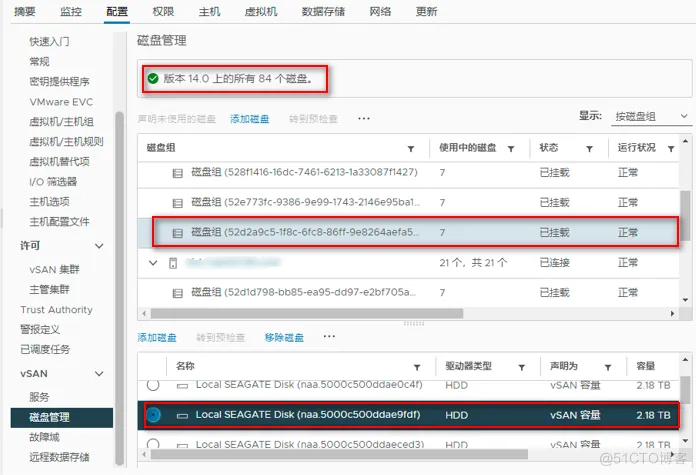Image resolution: width=696 pixels, height=475 pixels.
Task: Switch to 配置 tab
Action: (x=117, y=12)
